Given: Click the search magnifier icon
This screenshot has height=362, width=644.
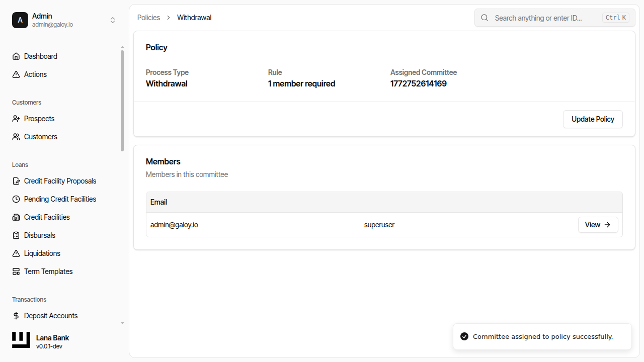Looking at the screenshot, I should (484, 18).
